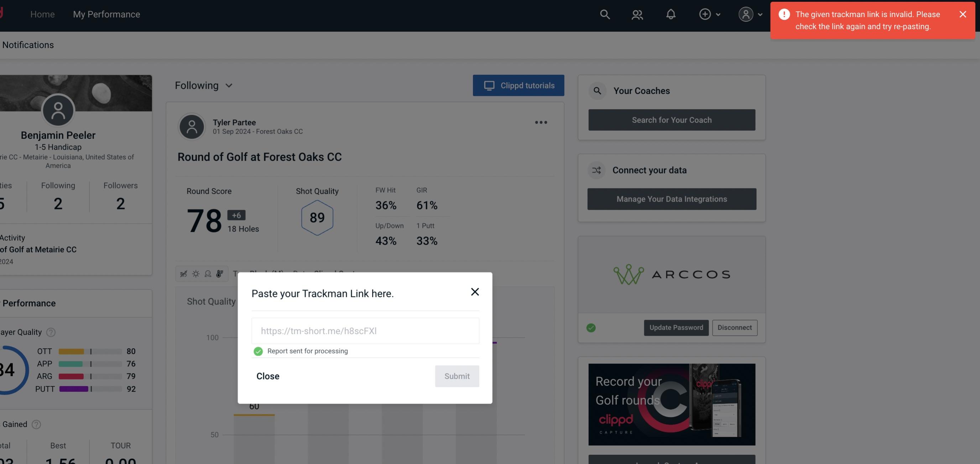Screen dimensions: 980x464
Task: Expand the three-dot options menu on Tyler Partee post
Action: 541,122
